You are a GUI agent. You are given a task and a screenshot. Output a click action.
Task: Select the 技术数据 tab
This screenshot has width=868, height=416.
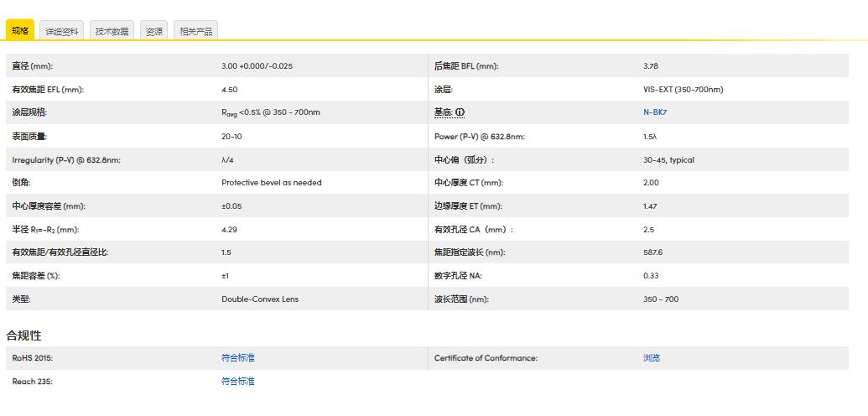pyautogui.click(x=112, y=31)
